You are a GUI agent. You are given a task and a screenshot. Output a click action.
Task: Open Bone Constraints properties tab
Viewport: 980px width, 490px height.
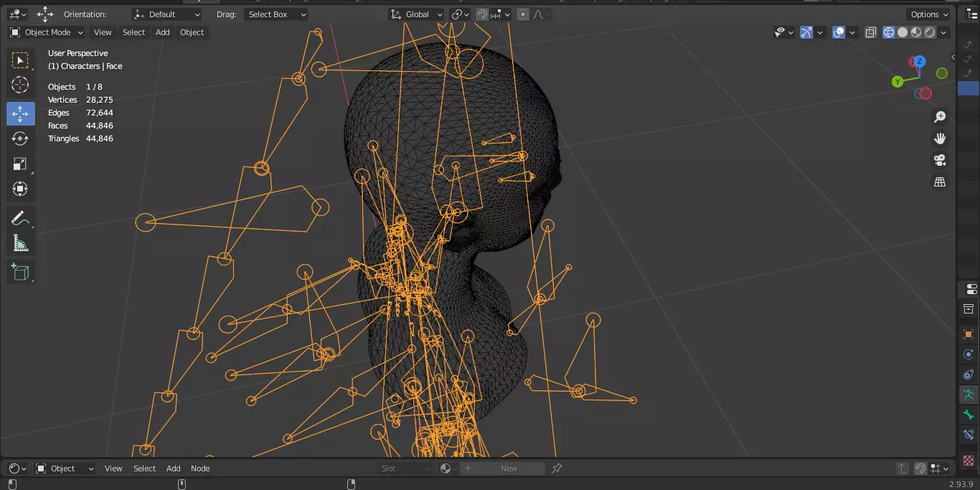pyautogui.click(x=969, y=435)
